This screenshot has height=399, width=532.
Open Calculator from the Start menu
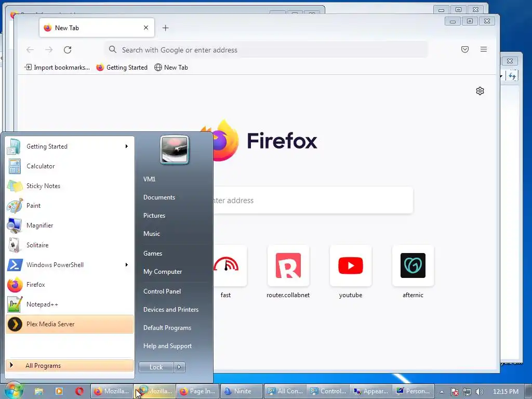[70, 166]
